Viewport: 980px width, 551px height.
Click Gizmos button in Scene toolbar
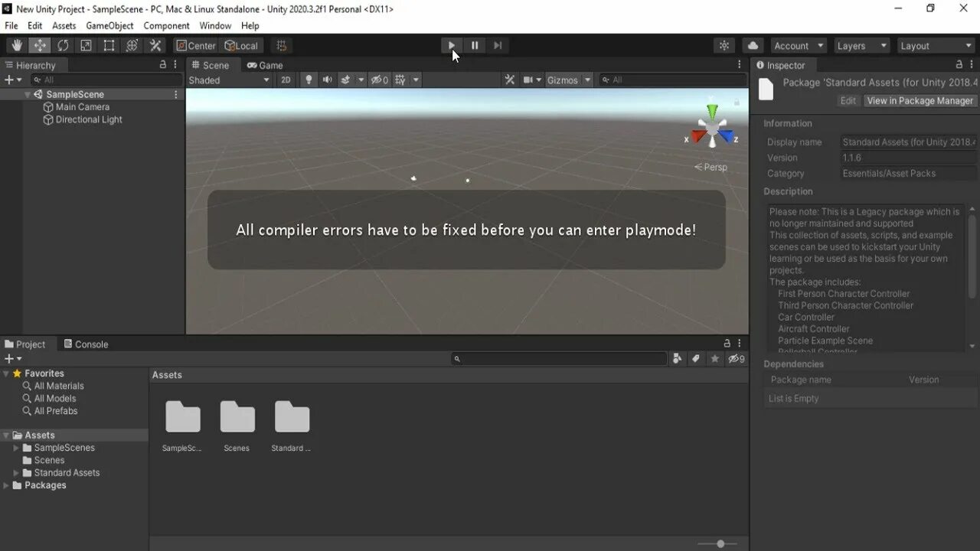tap(562, 80)
